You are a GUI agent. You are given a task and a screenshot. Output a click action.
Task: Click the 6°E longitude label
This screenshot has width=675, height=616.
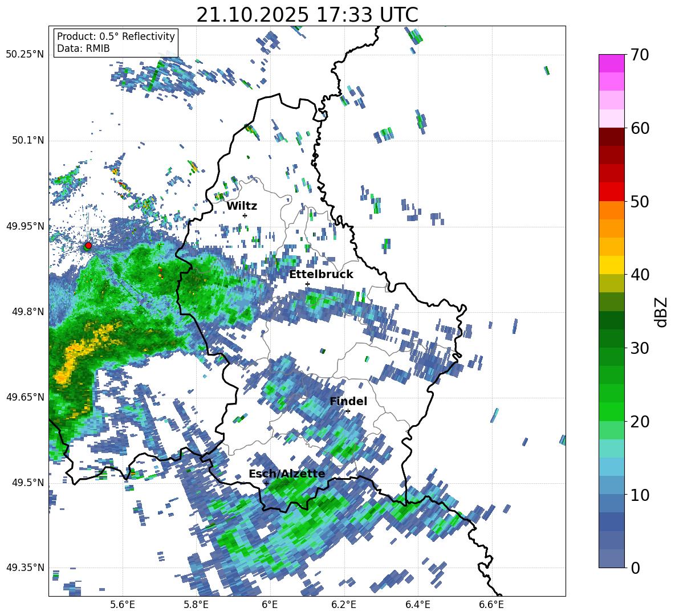point(270,605)
